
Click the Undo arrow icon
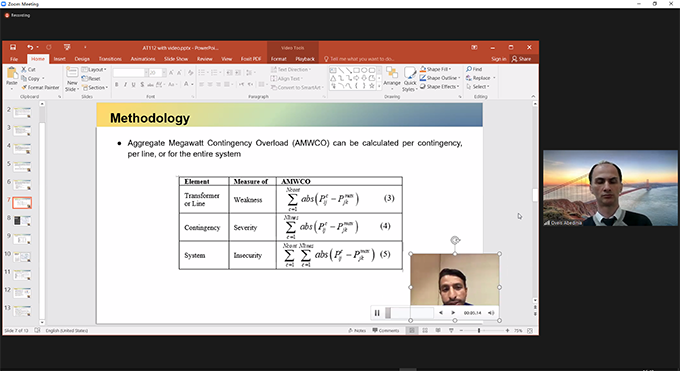30,47
